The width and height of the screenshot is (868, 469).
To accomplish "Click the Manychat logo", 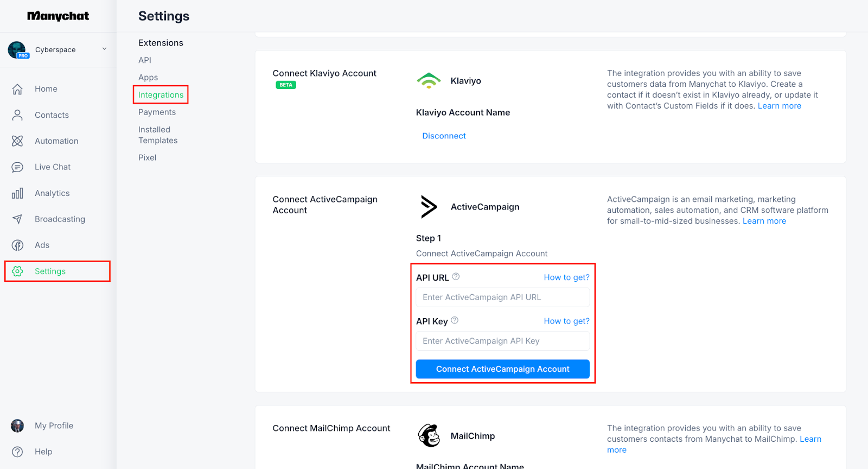I will 58,16.
